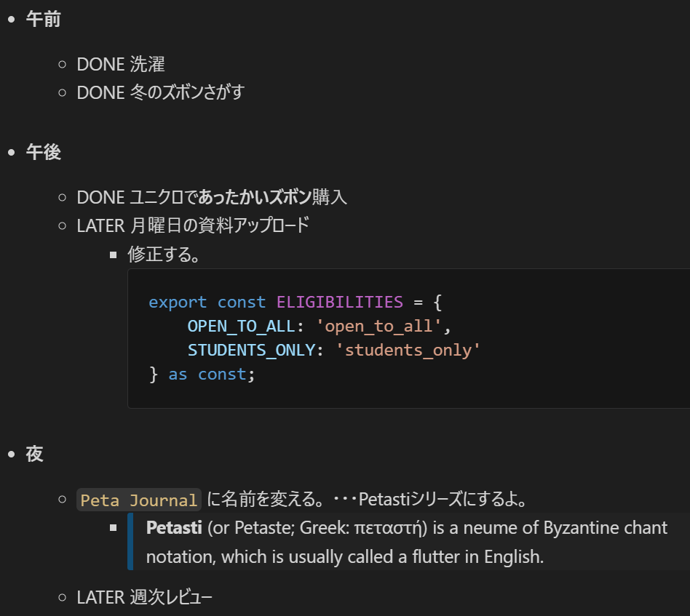
Task: Click the 'students_only' string in the code
Action: (x=408, y=351)
